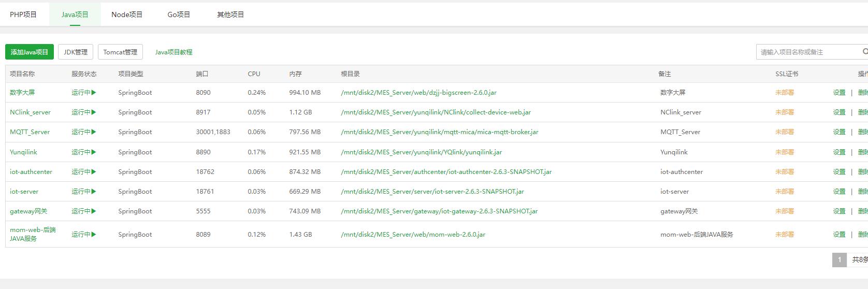
Task: Open the Yunqilink project name
Action: [x=23, y=152]
